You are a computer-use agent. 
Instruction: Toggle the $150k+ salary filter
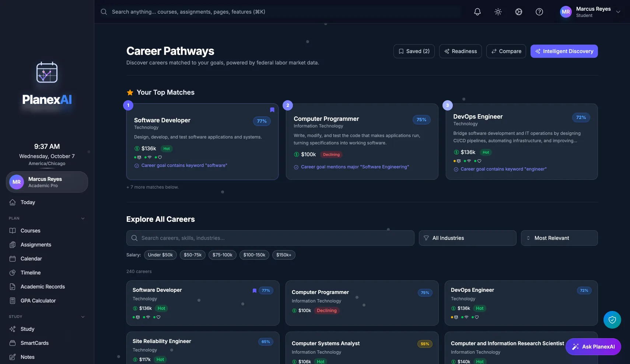pos(284,255)
